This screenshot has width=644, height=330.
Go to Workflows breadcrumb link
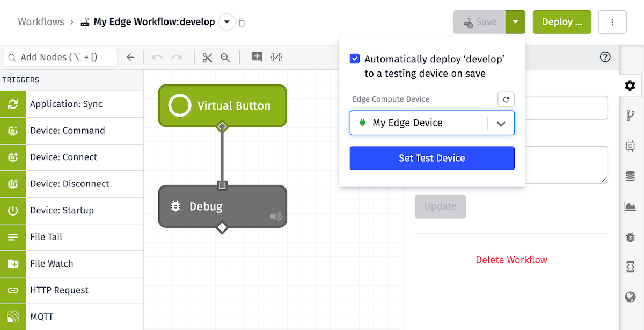click(41, 22)
